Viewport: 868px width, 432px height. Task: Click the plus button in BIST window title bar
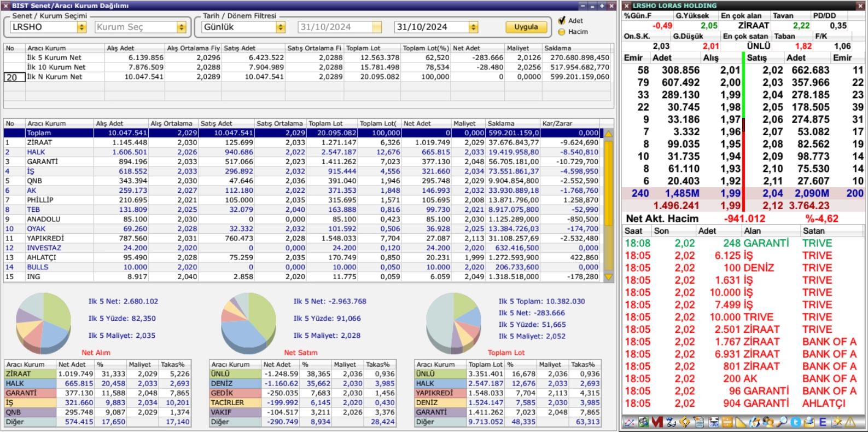[x=602, y=5]
